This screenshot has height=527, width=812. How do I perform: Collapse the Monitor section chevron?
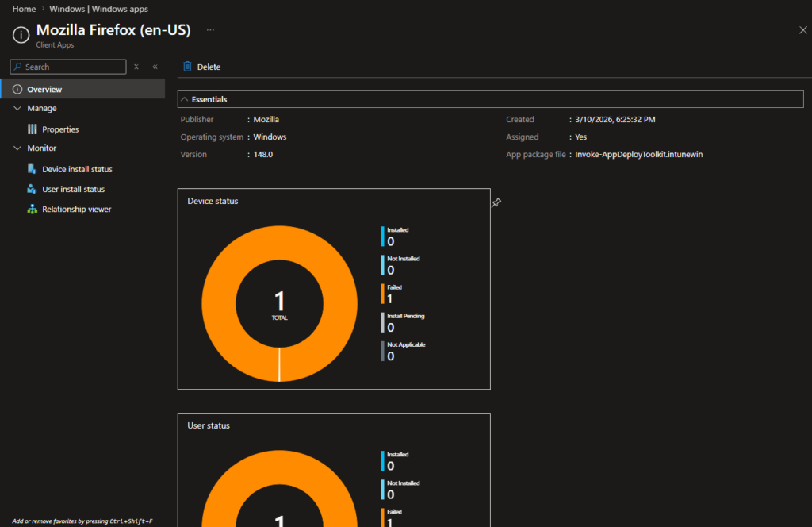coord(17,148)
